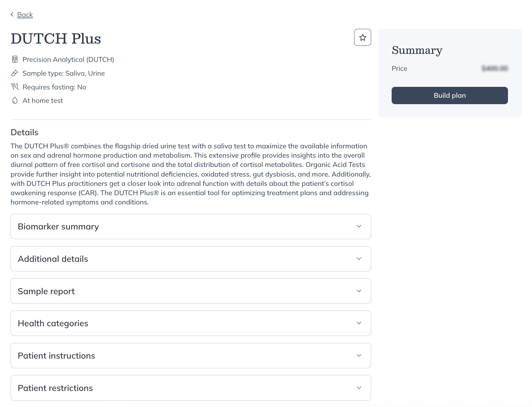532x407 pixels.
Task: Click the chevron on Patient restrictions
Action: 359,387
